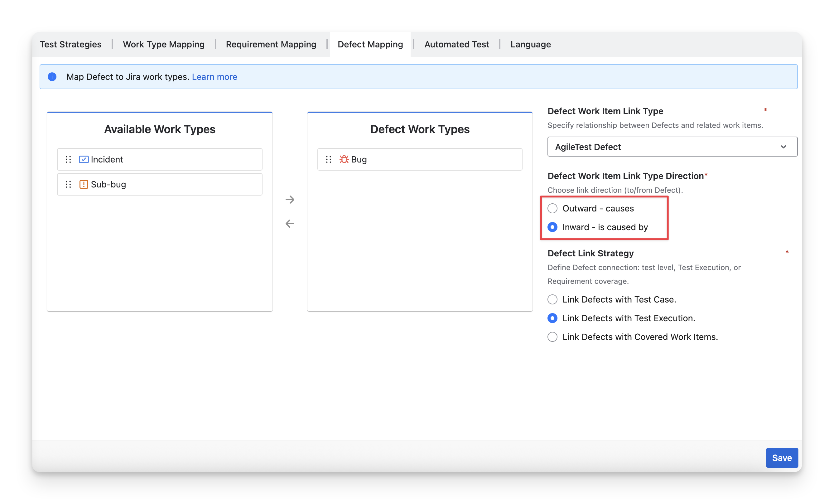Click the orange Sub-bug exclamation icon
This screenshot has height=504, width=834.
coord(84,184)
